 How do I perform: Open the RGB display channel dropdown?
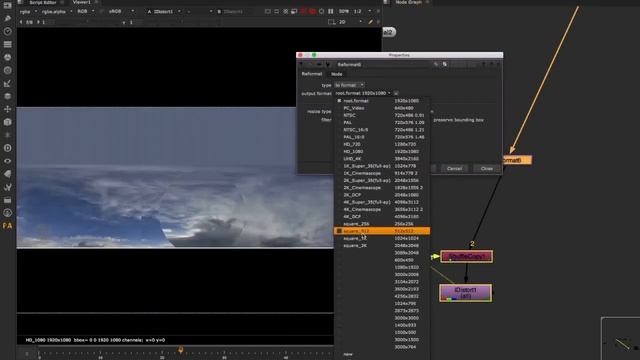[86, 11]
